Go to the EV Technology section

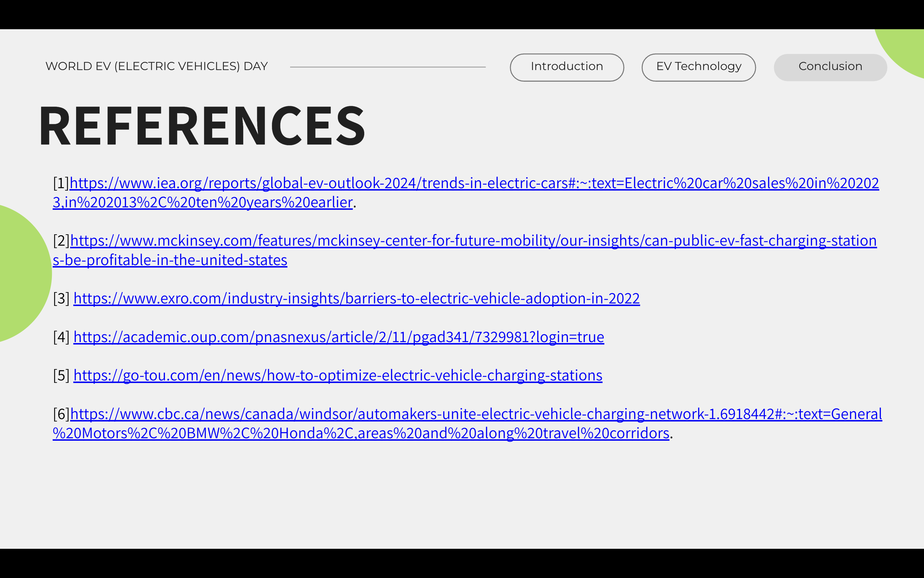pyautogui.click(x=698, y=67)
